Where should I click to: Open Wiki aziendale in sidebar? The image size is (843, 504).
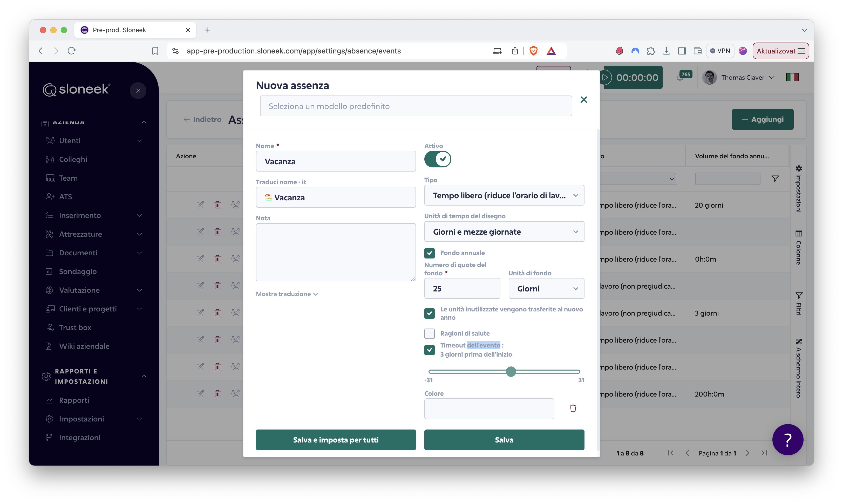84,346
